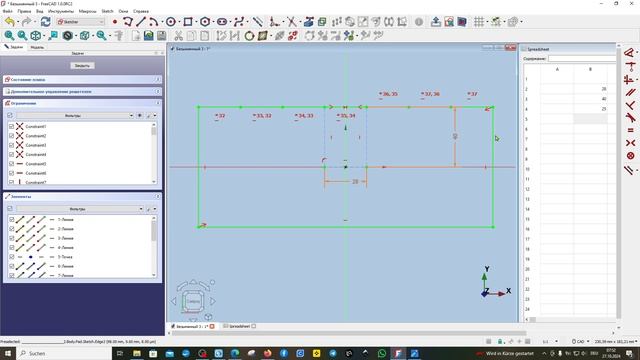Toggle the Constraint2 checkbox
Image resolution: width=640 pixels, height=360 pixels.
[11, 136]
